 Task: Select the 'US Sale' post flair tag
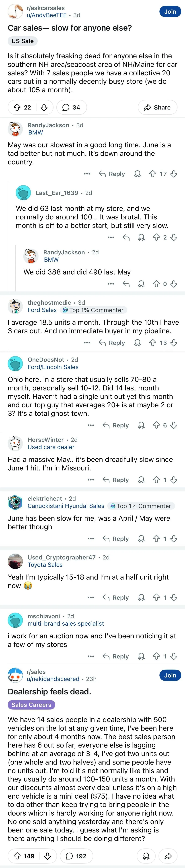[23, 41]
